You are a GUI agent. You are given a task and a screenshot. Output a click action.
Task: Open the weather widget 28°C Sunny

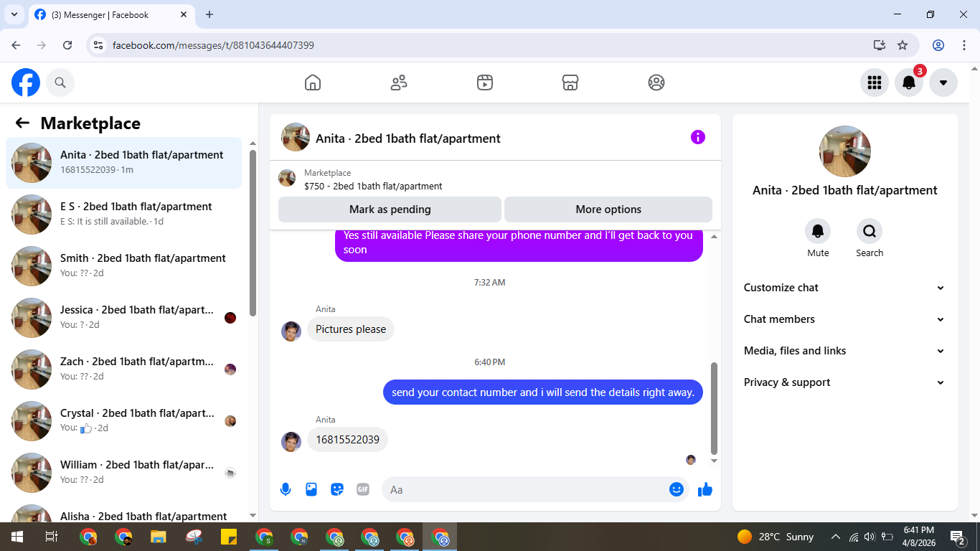(x=776, y=537)
